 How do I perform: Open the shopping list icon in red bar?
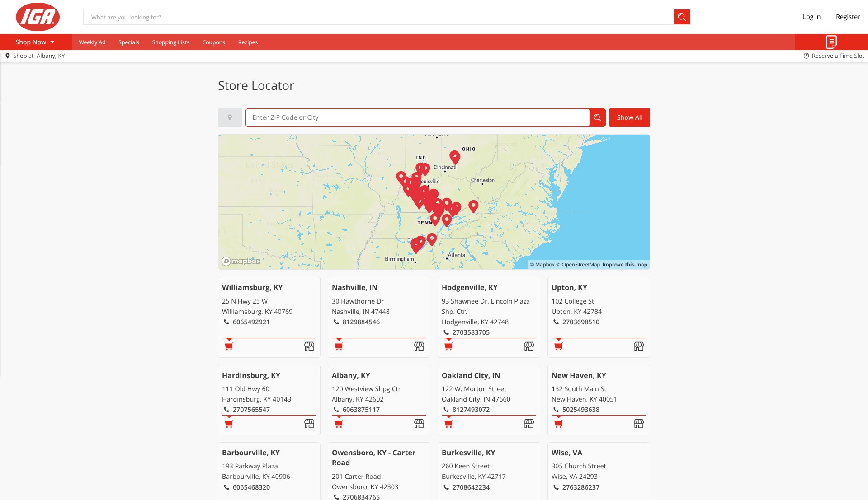831,42
